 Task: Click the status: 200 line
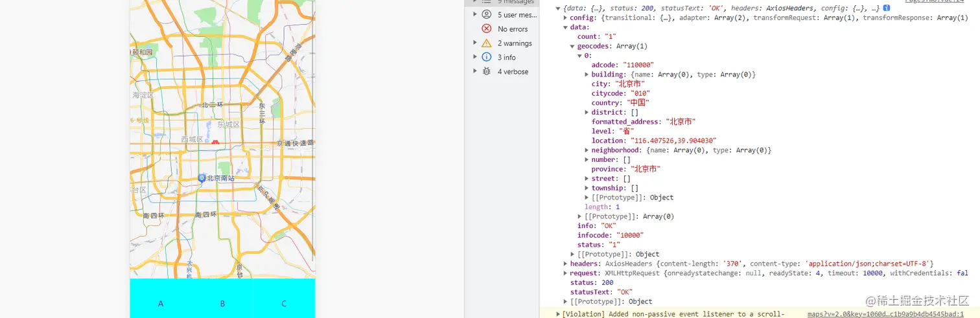tap(592, 283)
